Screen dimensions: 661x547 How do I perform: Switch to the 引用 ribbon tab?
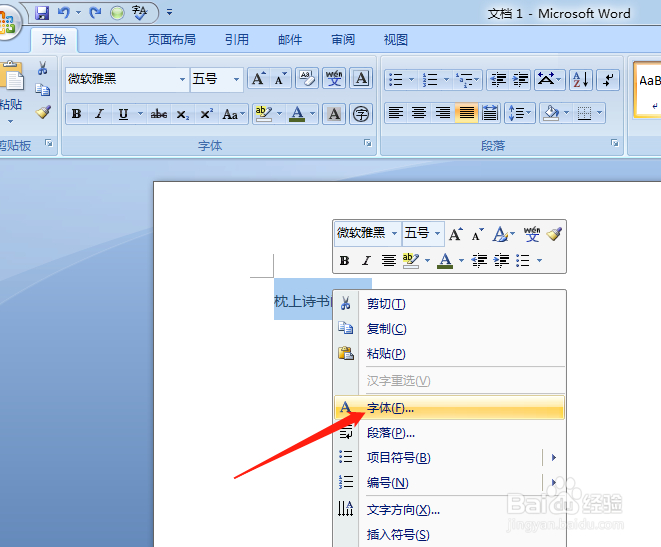point(236,40)
